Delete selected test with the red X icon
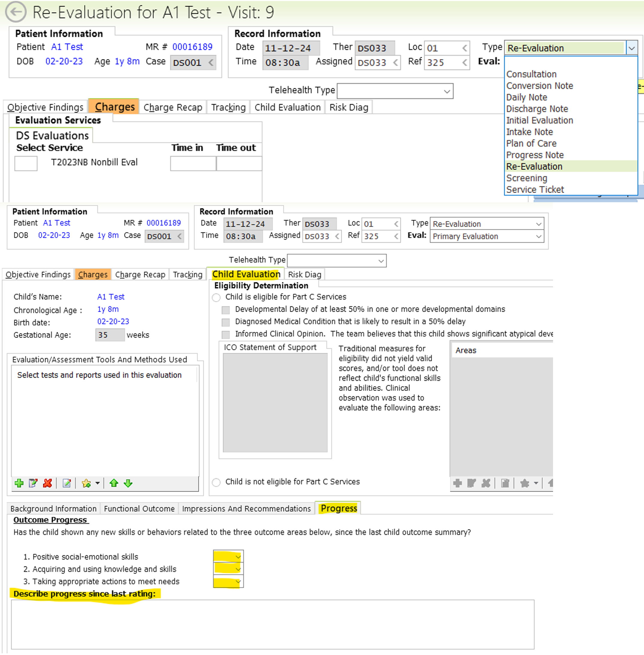Viewport: 644px width, 655px height. click(47, 483)
